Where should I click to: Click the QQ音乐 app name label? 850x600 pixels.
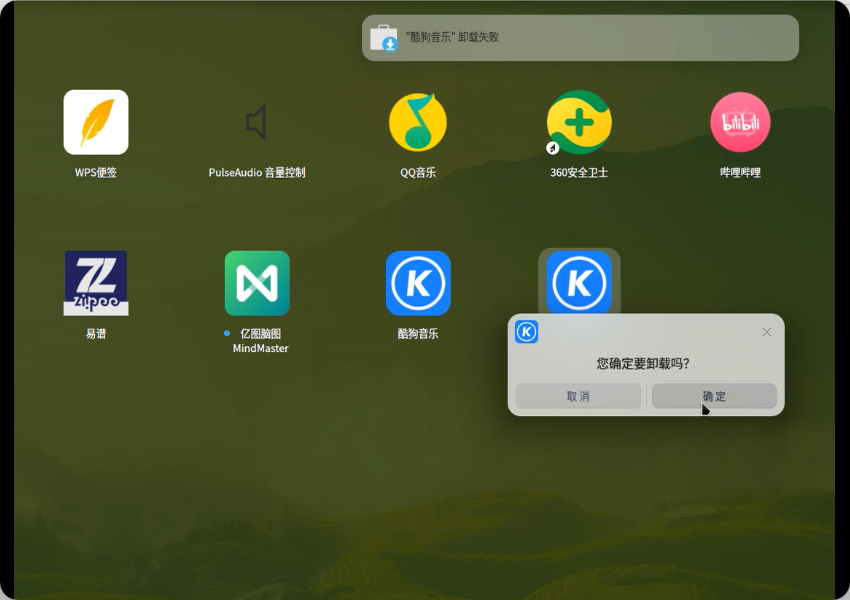pos(418,171)
